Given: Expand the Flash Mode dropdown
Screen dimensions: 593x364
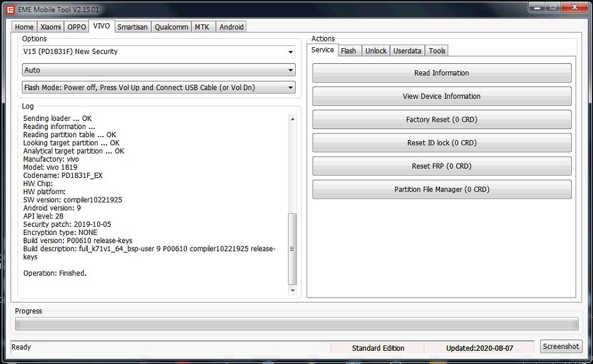Looking at the screenshot, I should [x=159, y=87].
